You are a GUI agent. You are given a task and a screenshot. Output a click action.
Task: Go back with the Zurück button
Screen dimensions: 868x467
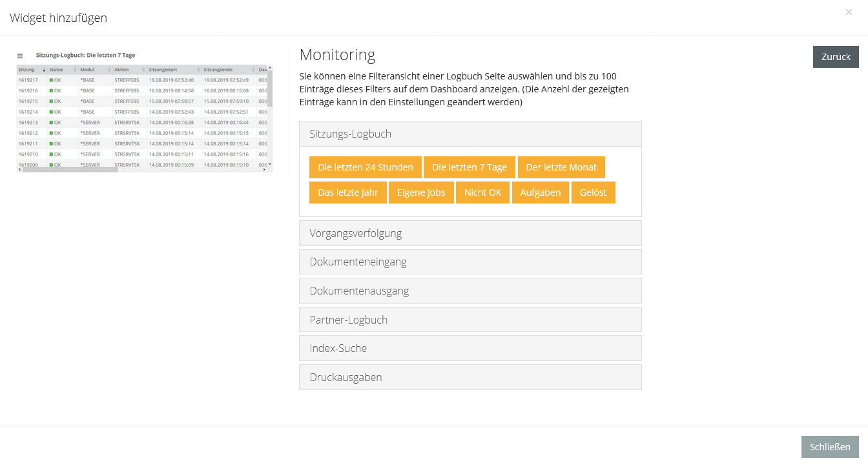(836, 57)
